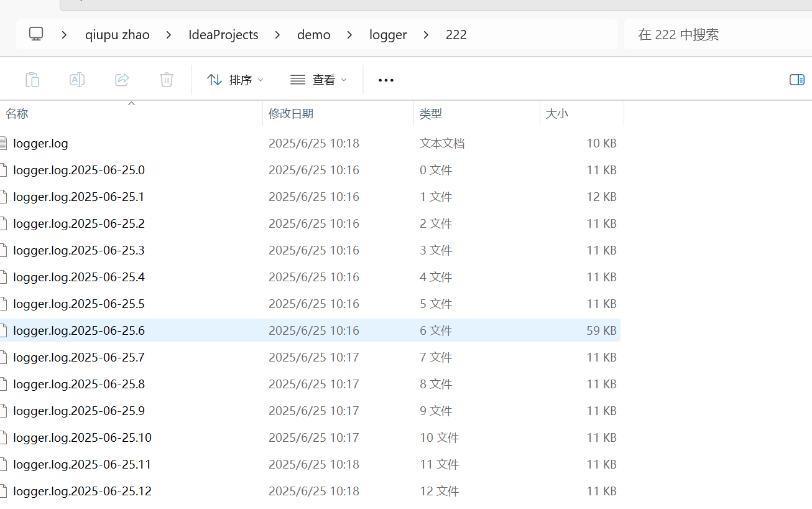Expand the 查看 view dropdown
Viewport: 812px width, 509px height.
point(318,80)
